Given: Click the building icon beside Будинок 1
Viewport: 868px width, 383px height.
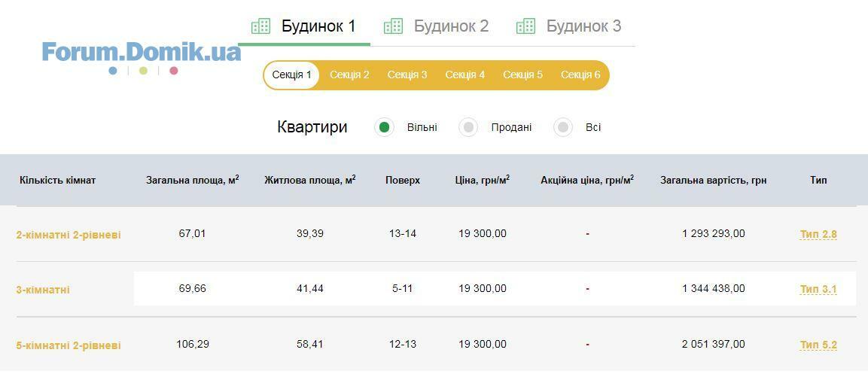Looking at the screenshot, I should pyautogui.click(x=260, y=26).
